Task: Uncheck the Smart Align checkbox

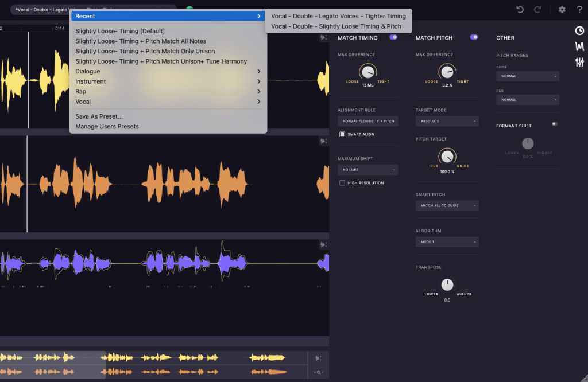Action: click(x=342, y=134)
